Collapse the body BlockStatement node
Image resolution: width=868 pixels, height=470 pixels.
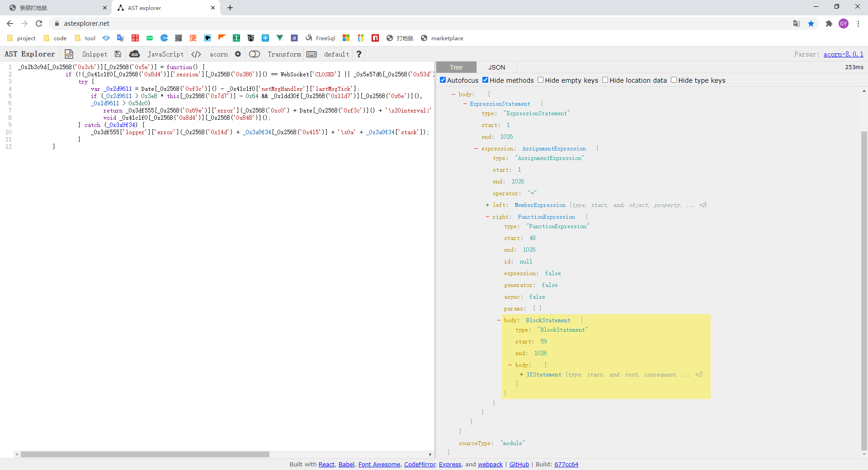[x=499, y=320]
